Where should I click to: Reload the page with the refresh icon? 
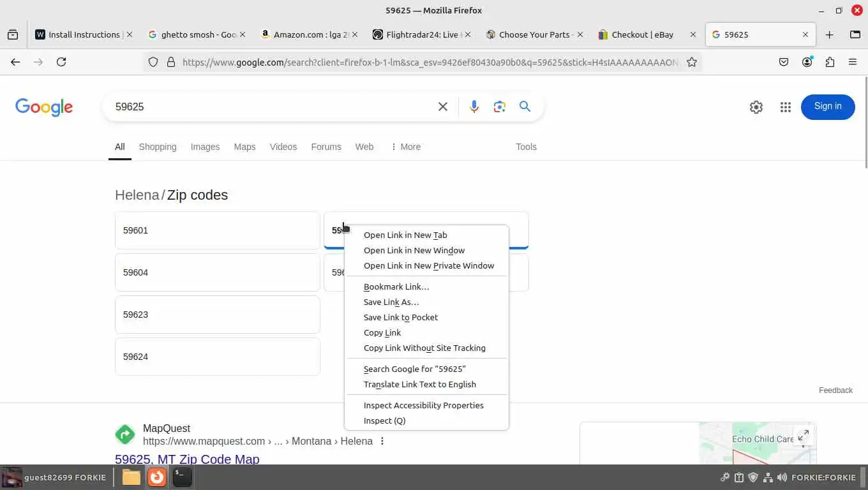tap(61, 62)
